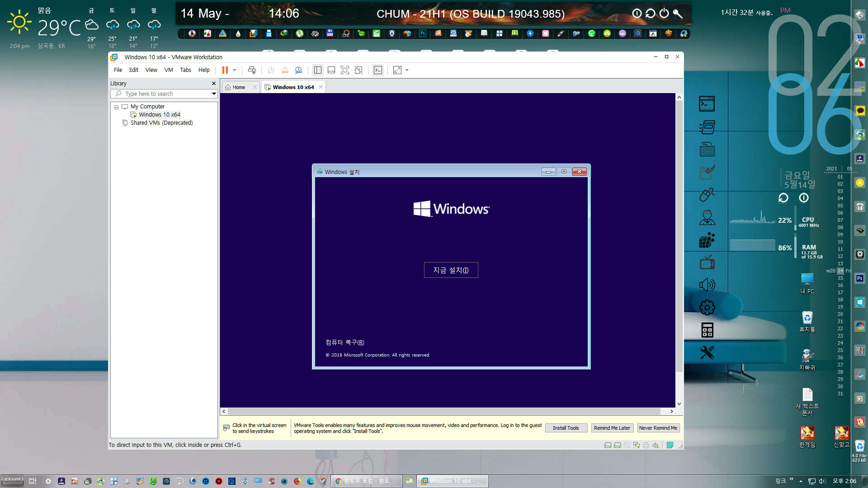Click the horizontal scrollbar right arrow of VM view
The height and width of the screenshot is (488, 868).
pos(671,412)
